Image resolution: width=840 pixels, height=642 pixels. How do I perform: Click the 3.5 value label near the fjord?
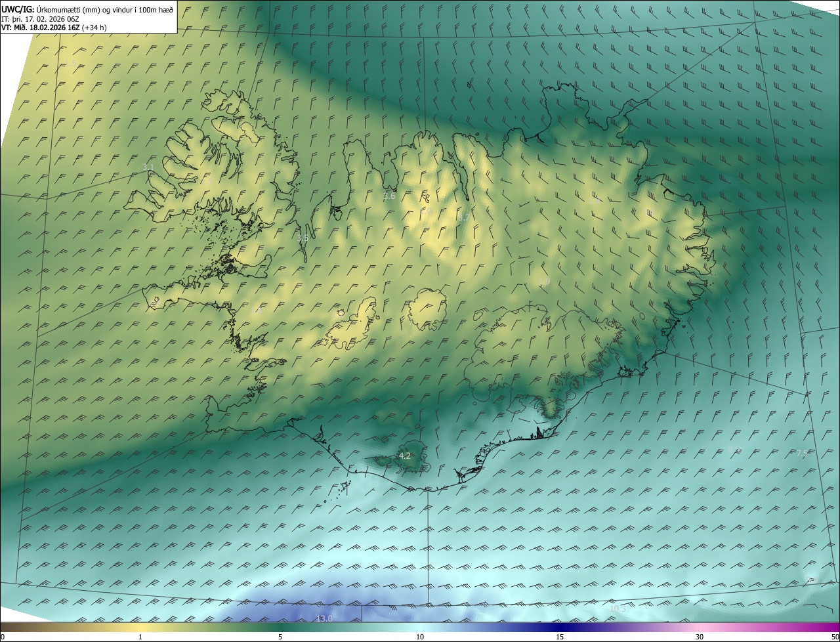pyautogui.click(x=302, y=238)
